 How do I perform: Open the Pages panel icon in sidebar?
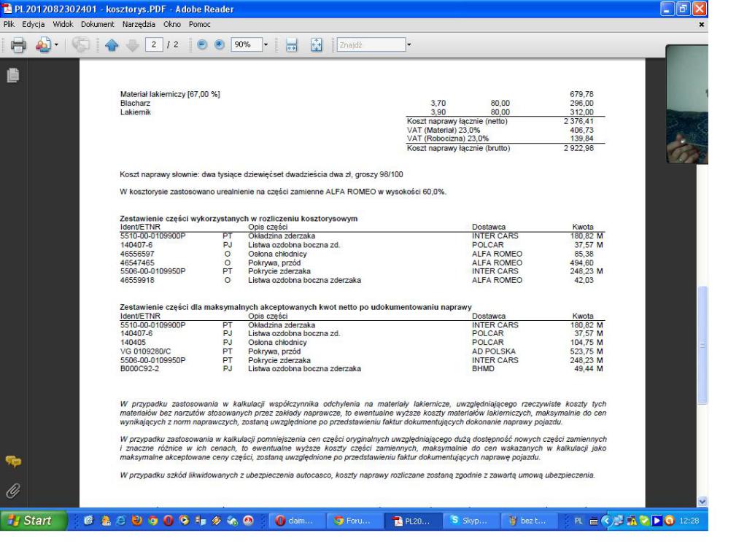13,75
